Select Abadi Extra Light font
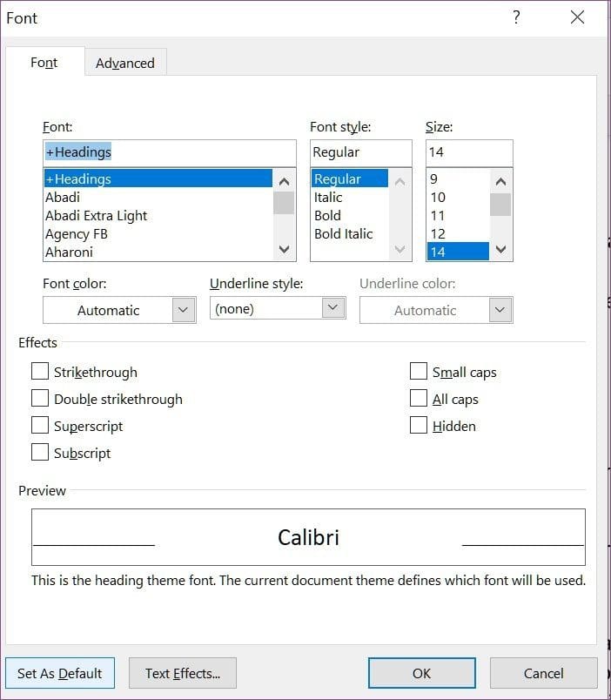This screenshot has width=611, height=700. pyautogui.click(x=158, y=215)
